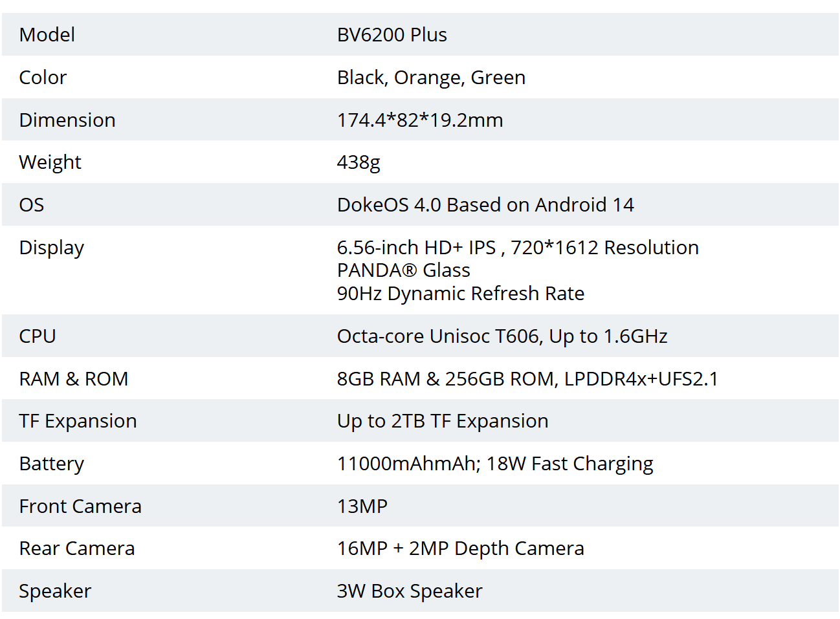The height and width of the screenshot is (619, 840).
Task: Click the 174.4*82*19.2mm dimension value
Action: [x=419, y=120]
